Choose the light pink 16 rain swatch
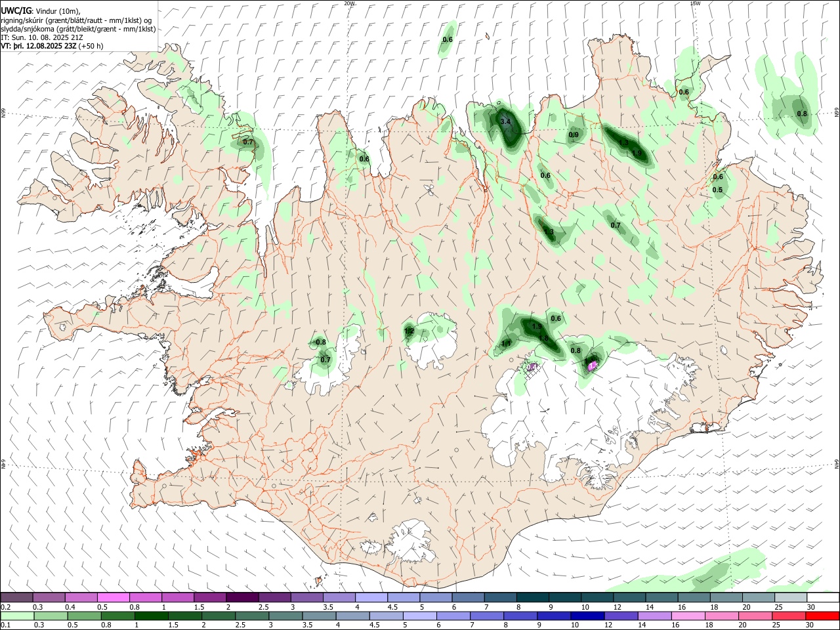The image size is (840, 630). pos(687,616)
